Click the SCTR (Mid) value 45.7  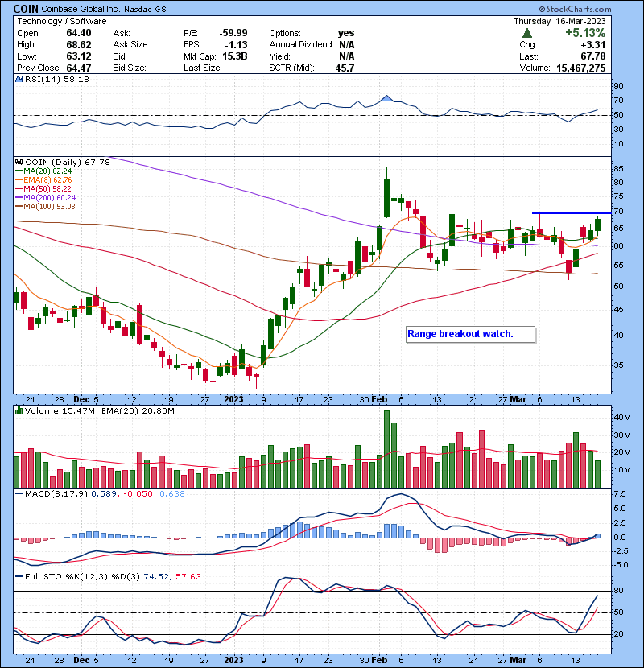(345, 68)
